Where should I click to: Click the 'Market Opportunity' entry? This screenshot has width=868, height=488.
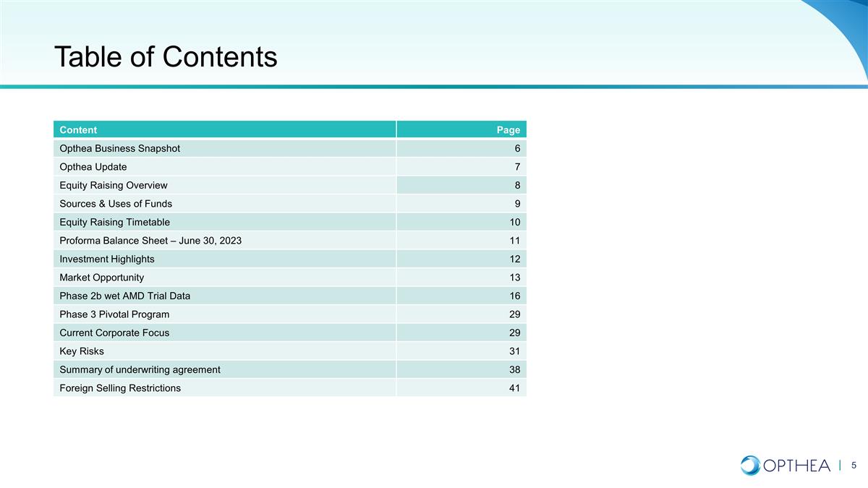point(102,278)
